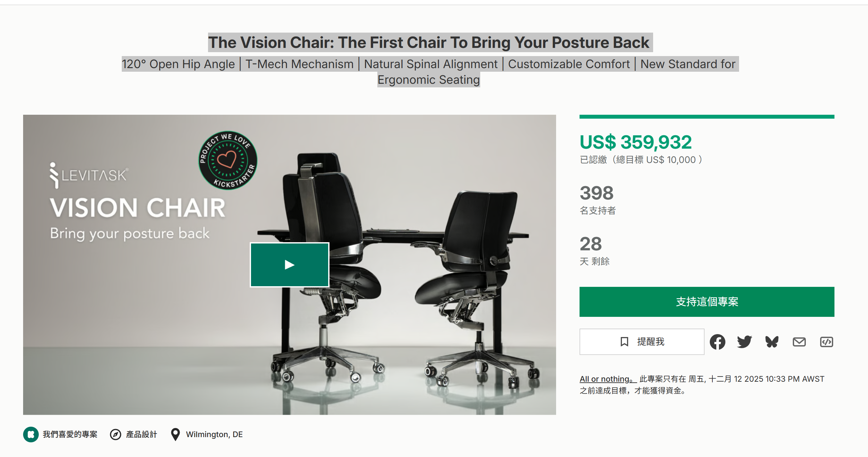Click the 提醒我 bookmark button
This screenshot has height=457, width=868.
tap(642, 342)
